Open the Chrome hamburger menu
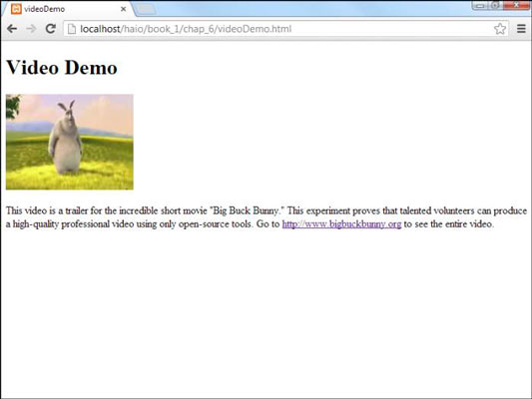Screen dimensions: 532x399 point(521,29)
